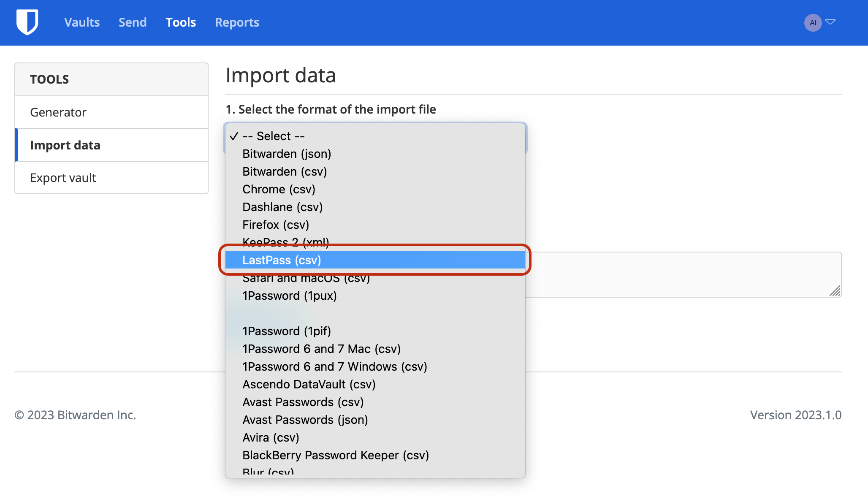The width and height of the screenshot is (868, 499).
Task: Open the Reports navigation section
Action: point(237,22)
